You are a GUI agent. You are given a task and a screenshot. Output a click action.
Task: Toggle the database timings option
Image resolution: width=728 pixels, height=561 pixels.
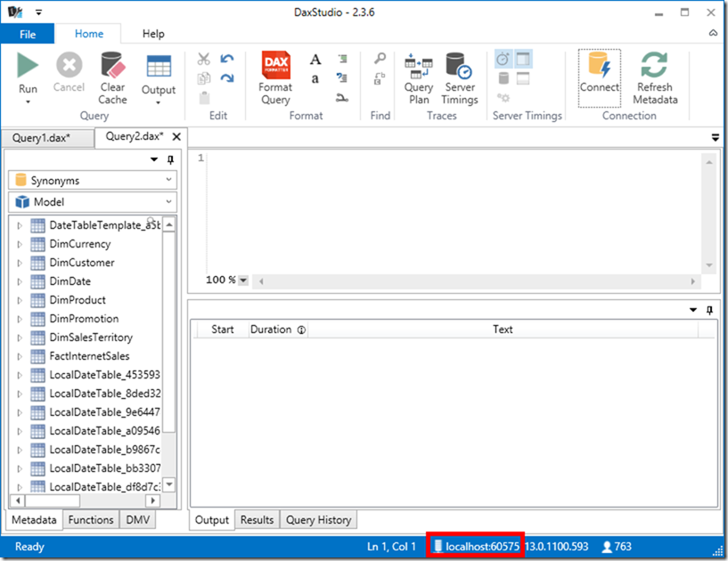(502, 77)
